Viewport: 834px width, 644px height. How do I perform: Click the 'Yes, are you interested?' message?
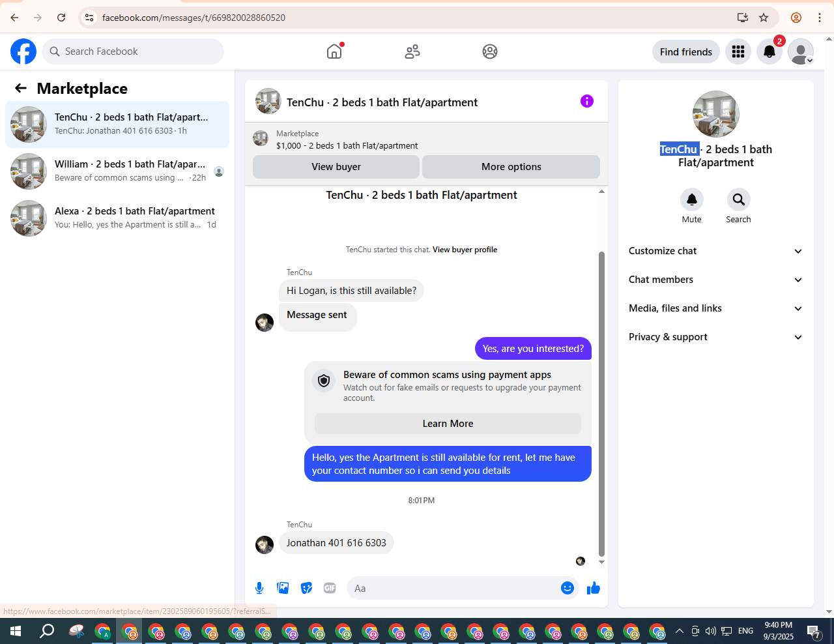click(x=533, y=349)
